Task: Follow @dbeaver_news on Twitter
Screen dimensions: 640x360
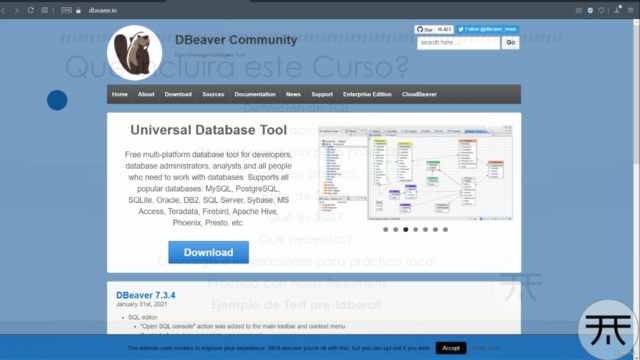Action: tap(487, 29)
